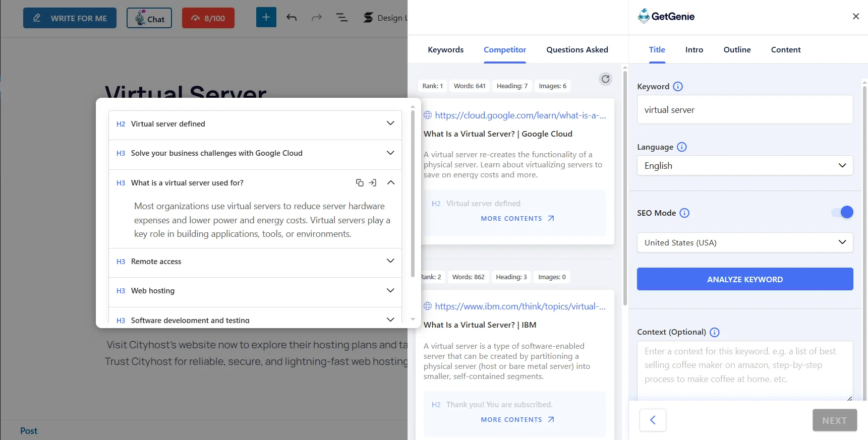Open the GetGenie Chat button
The width and height of the screenshot is (868, 440).
[x=149, y=18]
